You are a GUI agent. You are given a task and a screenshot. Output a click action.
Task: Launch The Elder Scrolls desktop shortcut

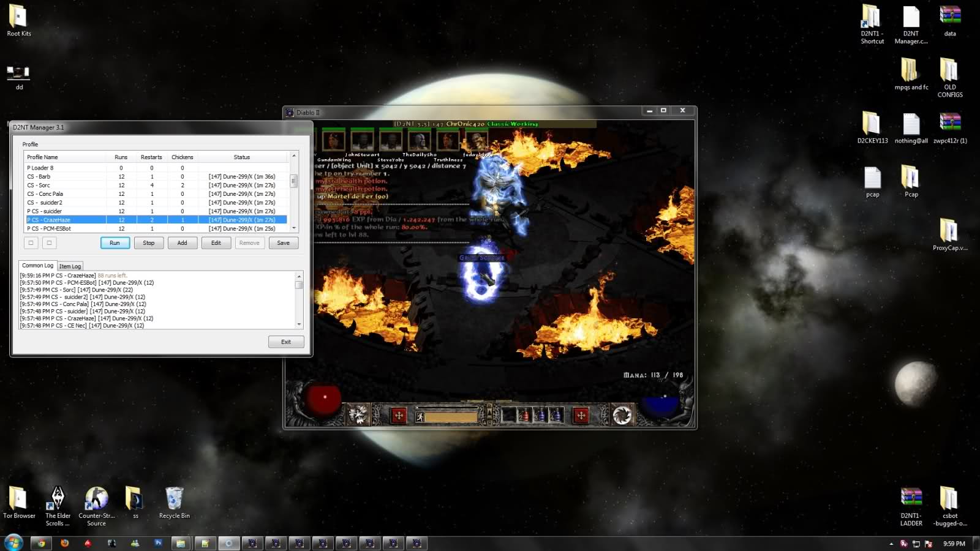(58, 506)
